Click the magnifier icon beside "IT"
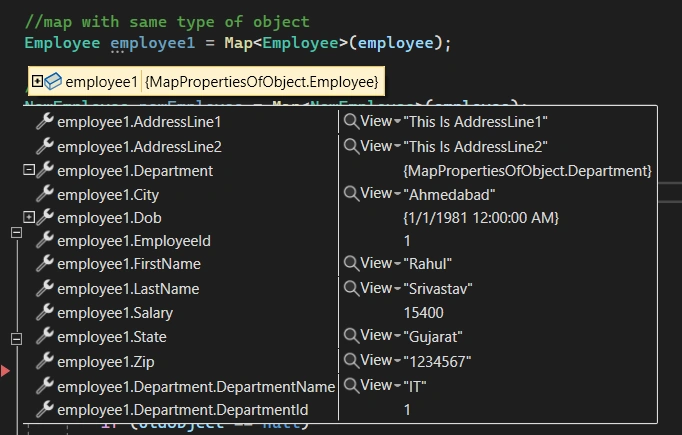The width and height of the screenshot is (682, 435). [351, 385]
